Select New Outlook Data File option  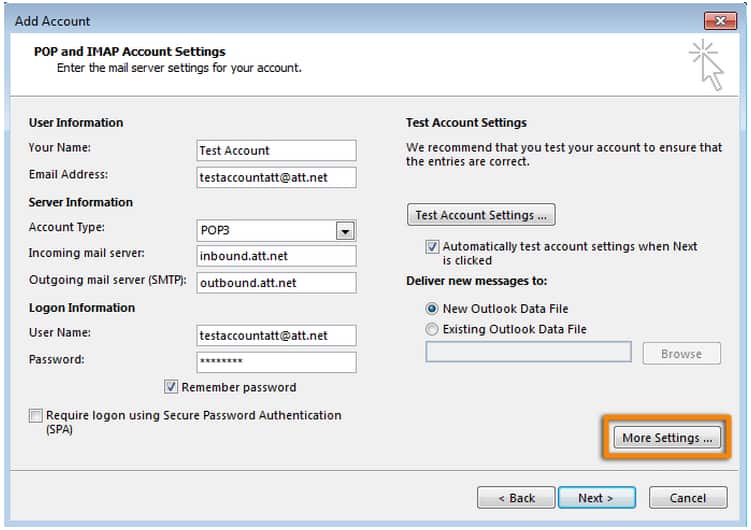(432, 309)
